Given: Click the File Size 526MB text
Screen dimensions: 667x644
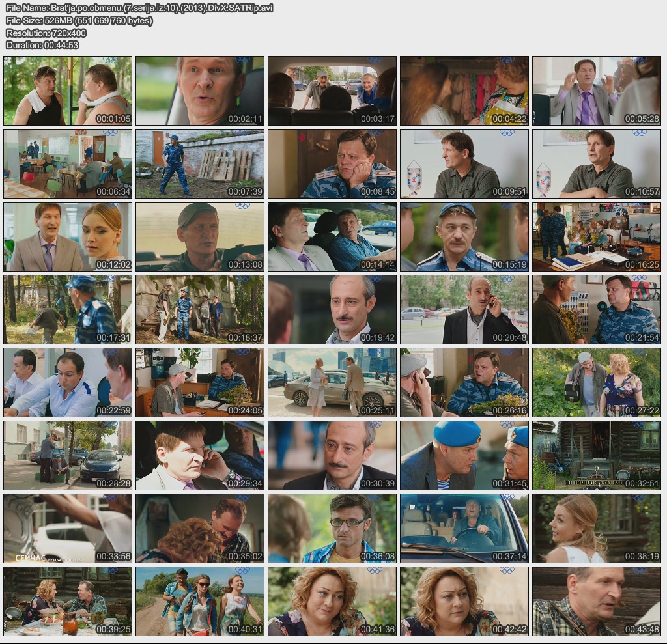Looking at the screenshot, I should click(x=79, y=20).
